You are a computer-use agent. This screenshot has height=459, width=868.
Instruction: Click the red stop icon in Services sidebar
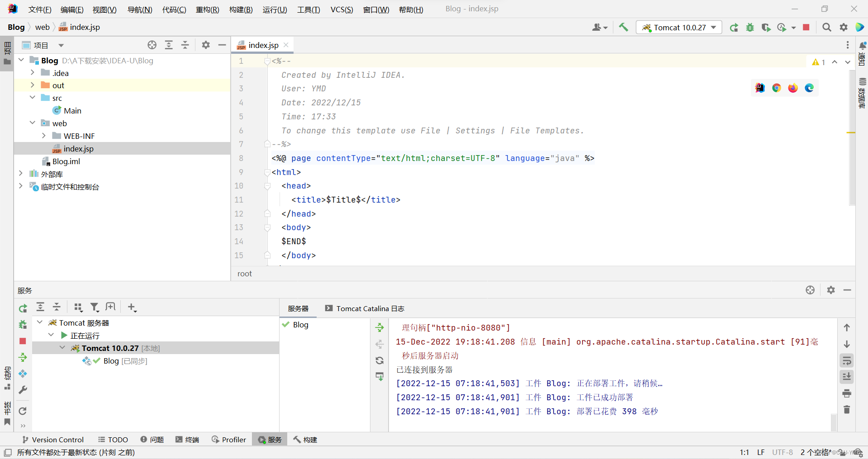click(x=23, y=341)
